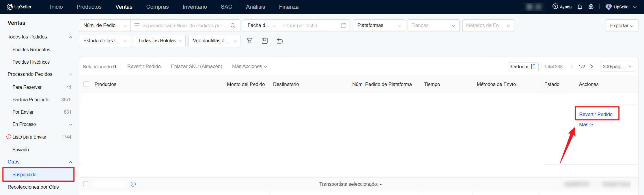The height and width of the screenshot is (195, 644).
Task: Collapse the Otros section
Action: (70, 162)
